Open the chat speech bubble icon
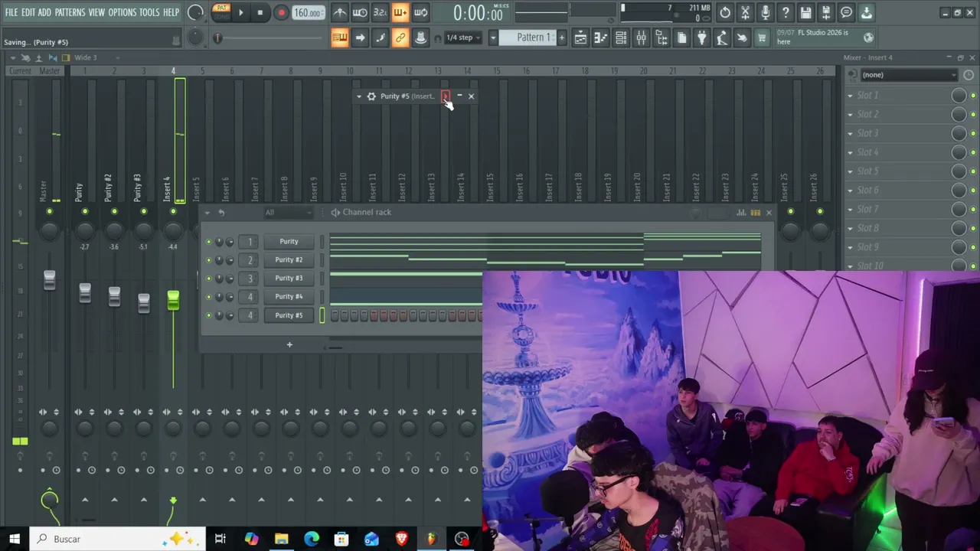Viewport: 980px width, 551px height. point(846,12)
